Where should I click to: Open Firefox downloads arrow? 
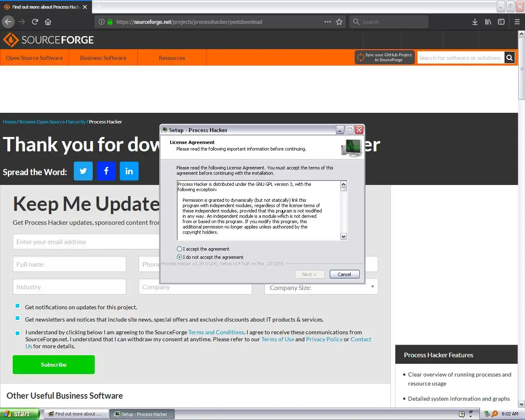pyautogui.click(x=475, y=22)
